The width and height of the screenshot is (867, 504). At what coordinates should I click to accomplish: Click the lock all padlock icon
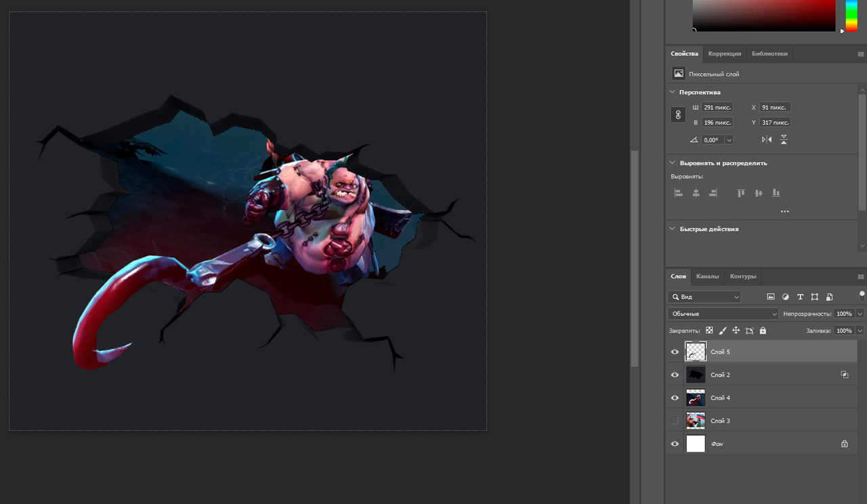(763, 331)
